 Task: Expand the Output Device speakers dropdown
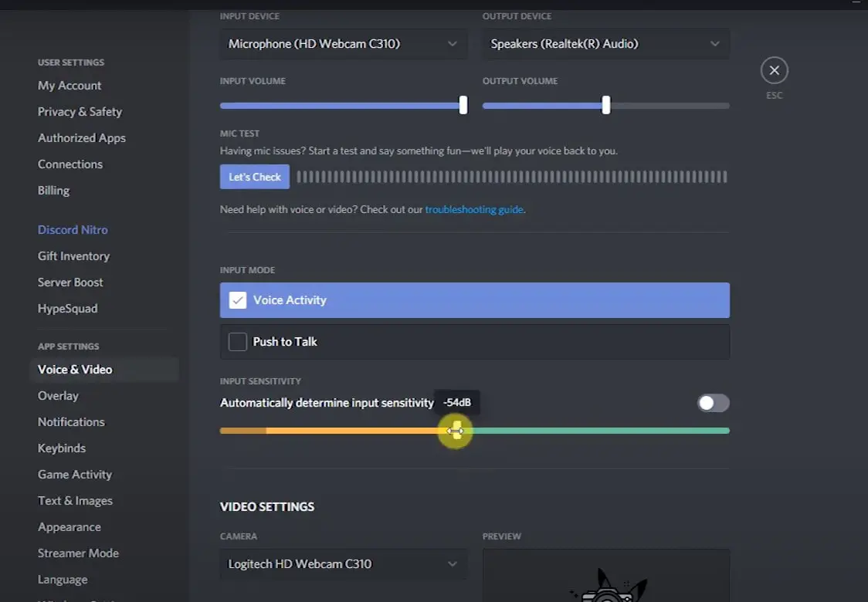605,44
